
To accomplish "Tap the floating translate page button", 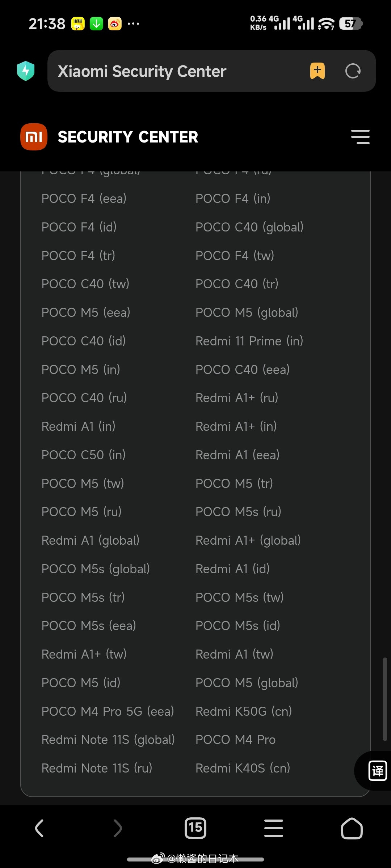I will click(377, 770).
